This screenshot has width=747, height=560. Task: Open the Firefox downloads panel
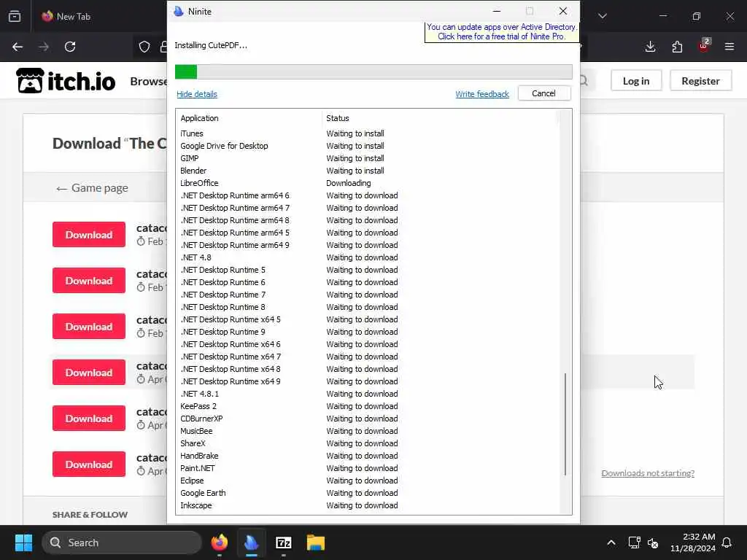(x=650, y=47)
